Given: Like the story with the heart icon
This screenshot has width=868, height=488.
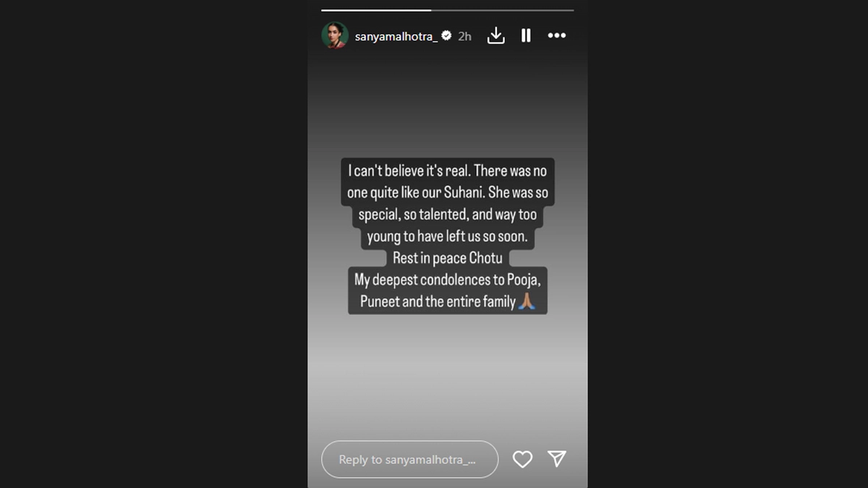Looking at the screenshot, I should [x=522, y=459].
